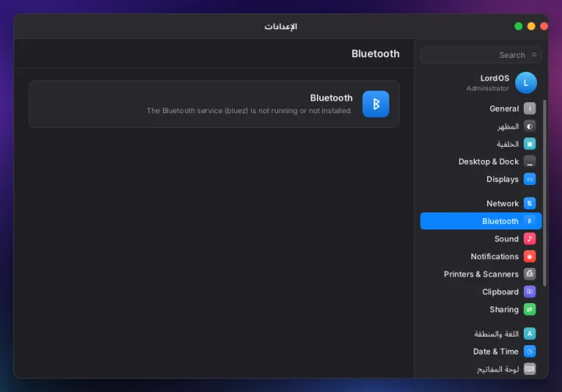The width and height of the screenshot is (562, 392).
Task: Select Bluetooth in the sidebar
Action: 481,221
